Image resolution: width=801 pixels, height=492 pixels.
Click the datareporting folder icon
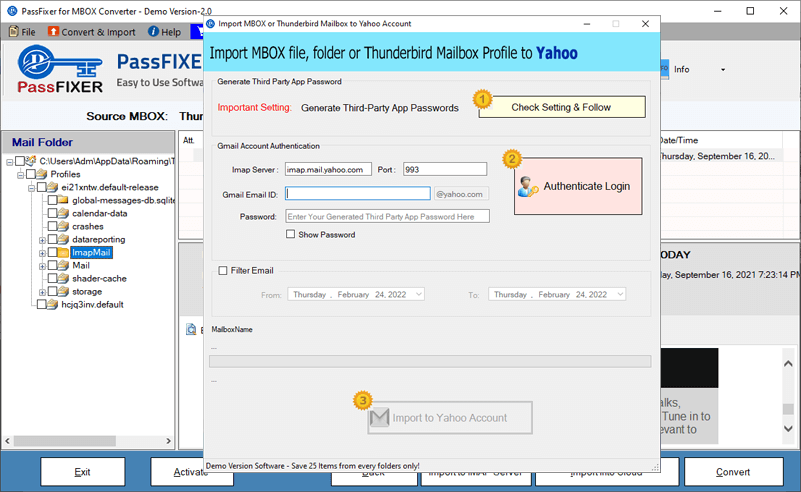coord(63,239)
